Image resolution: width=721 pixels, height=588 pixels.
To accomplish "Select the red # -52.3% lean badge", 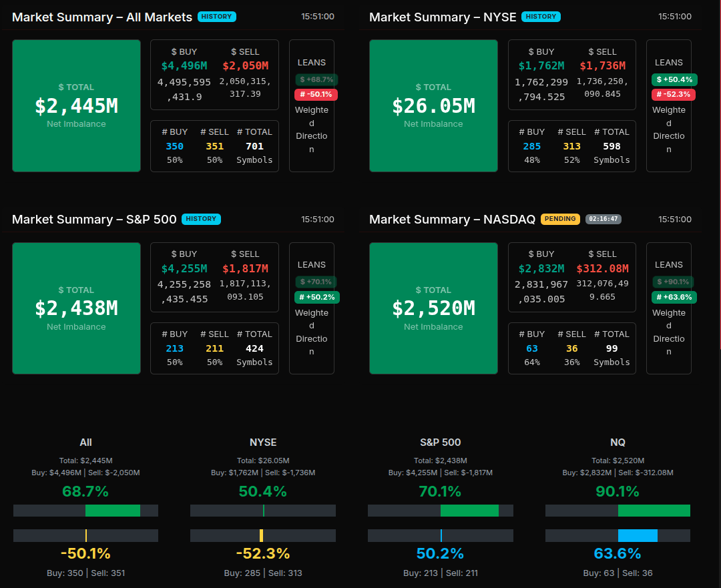I will tap(674, 95).
